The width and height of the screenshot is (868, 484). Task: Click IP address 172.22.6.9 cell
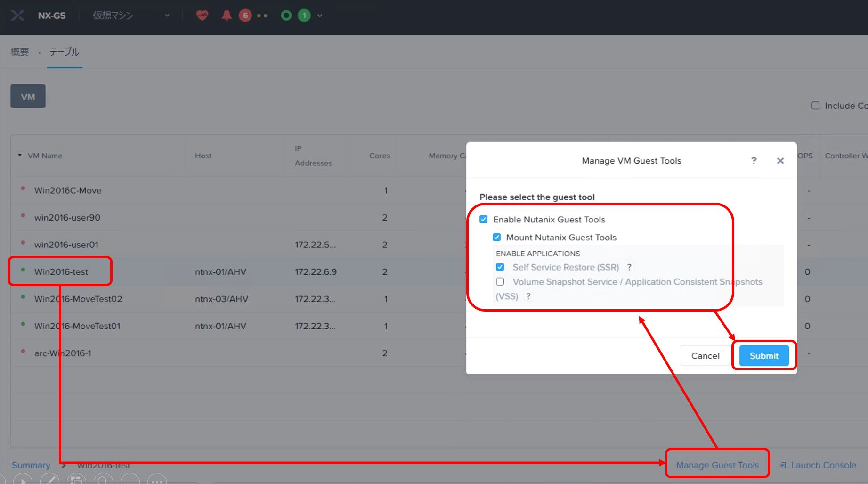[316, 271]
